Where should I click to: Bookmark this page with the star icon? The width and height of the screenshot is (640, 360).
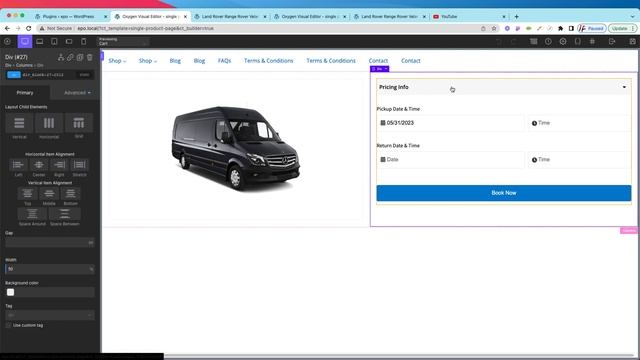coord(494,29)
